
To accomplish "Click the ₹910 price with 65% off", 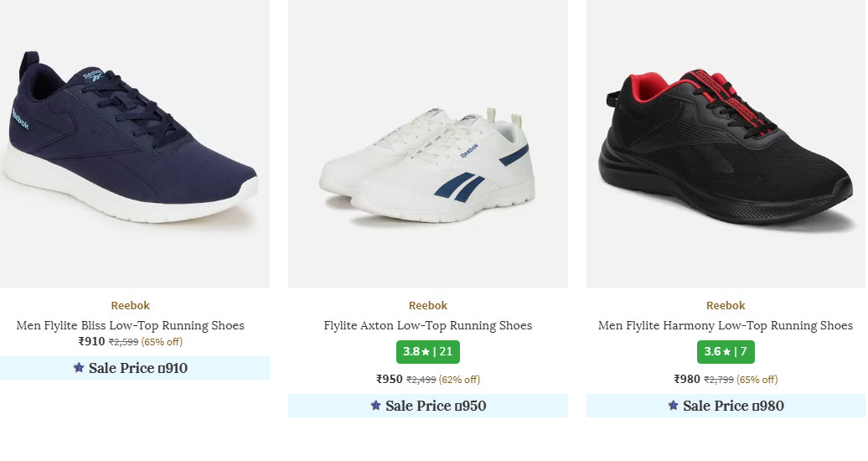I will [x=92, y=341].
